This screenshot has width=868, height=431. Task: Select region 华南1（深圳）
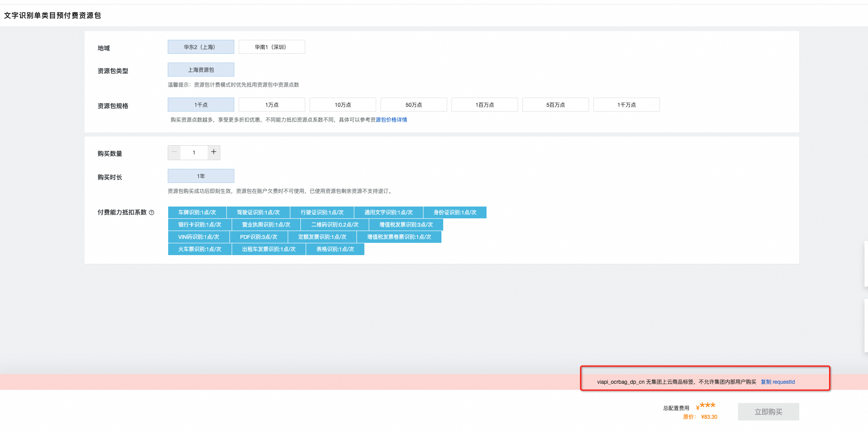(272, 47)
